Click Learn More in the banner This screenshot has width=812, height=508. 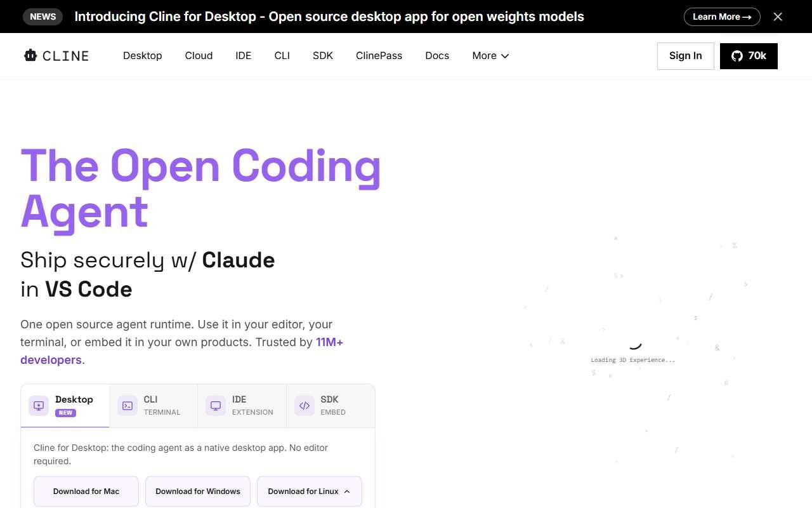pyautogui.click(x=722, y=17)
